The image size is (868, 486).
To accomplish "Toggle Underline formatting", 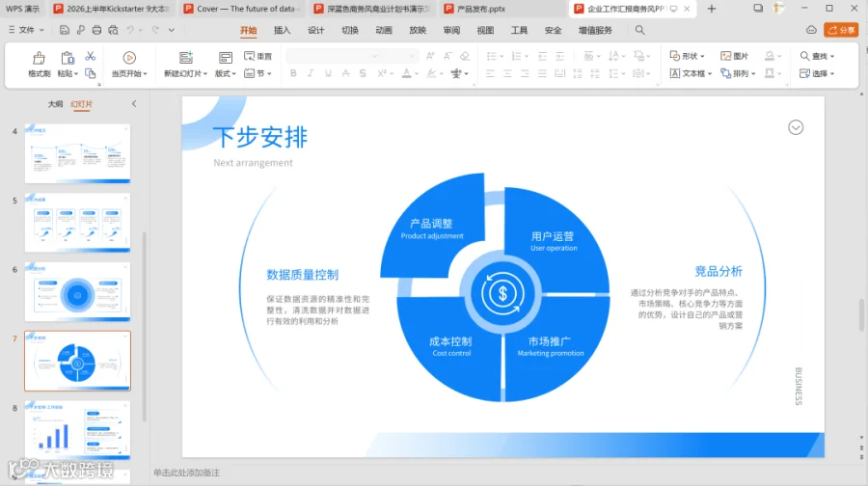I will (x=328, y=73).
